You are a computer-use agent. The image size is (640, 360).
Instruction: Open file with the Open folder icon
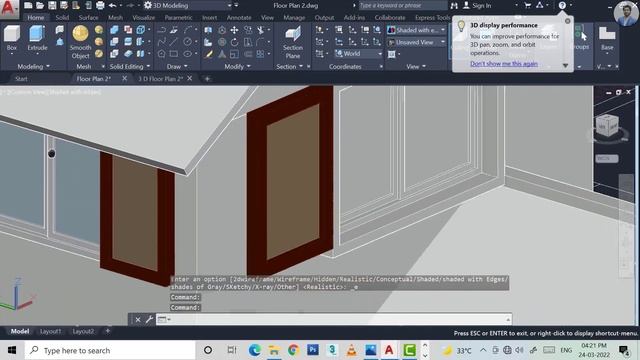(x=40, y=5)
